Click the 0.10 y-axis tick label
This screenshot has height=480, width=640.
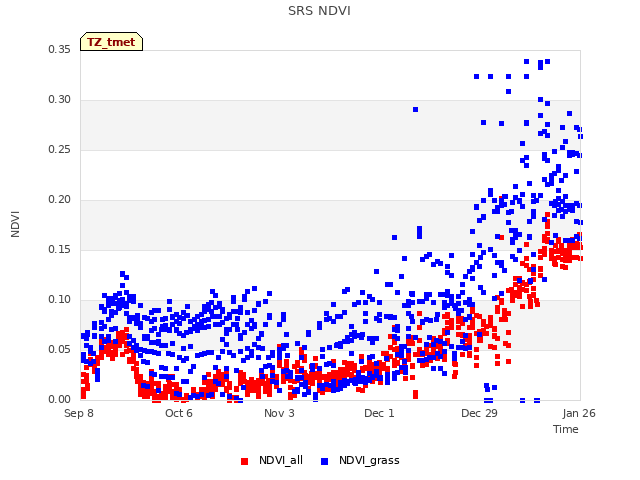[x=60, y=300]
